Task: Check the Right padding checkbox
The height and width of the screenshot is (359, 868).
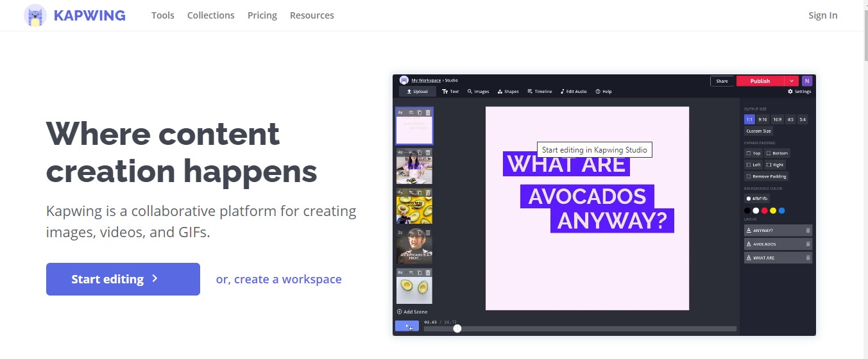Action: (769, 165)
